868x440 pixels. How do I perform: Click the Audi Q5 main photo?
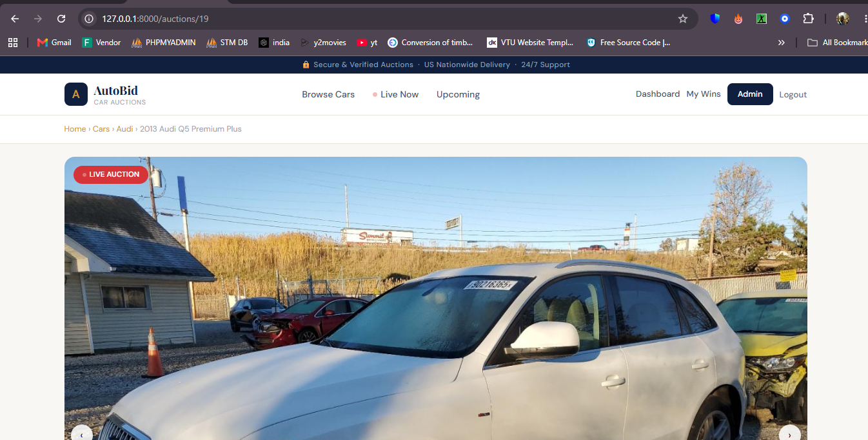pyautogui.click(x=436, y=299)
